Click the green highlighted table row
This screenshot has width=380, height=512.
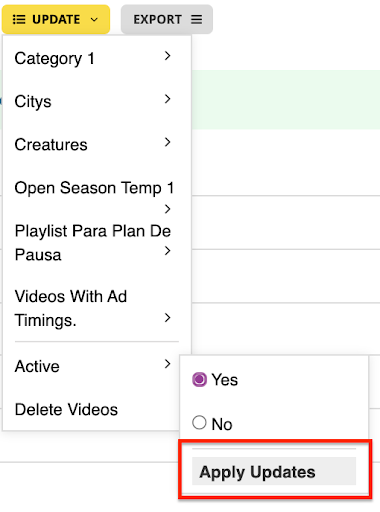pos(286,99)
